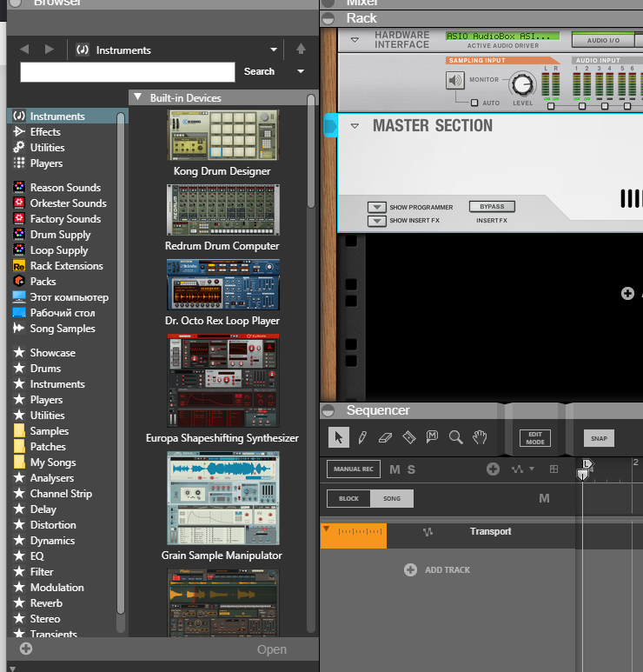Screen dimensions: 643x672
Task: Click the Search button
Action: [259, 71]
